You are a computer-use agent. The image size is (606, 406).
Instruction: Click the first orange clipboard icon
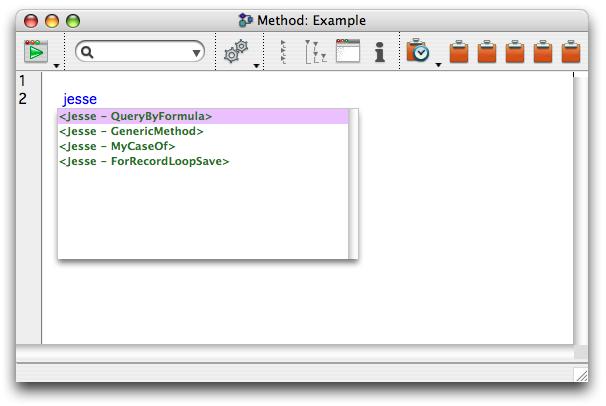pyautogui.click(x=459, y=52)
